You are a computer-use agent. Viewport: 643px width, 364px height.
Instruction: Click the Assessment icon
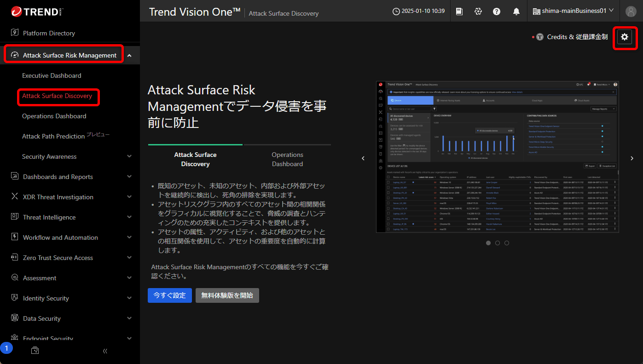[14, 277]
